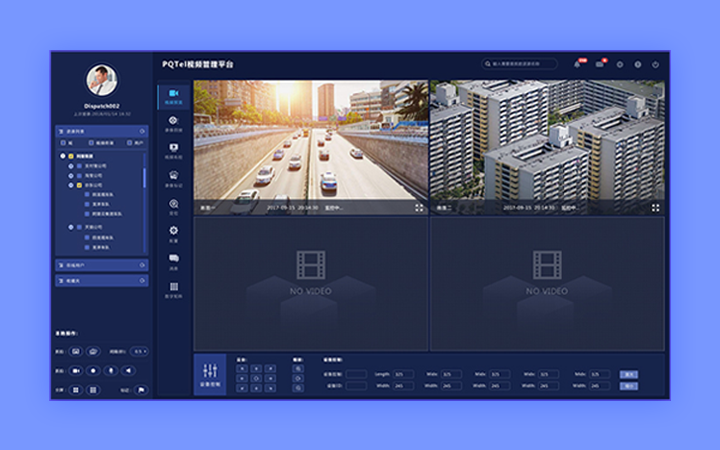Screen dimensions: 720x450
Task: Collapse the root node of the resource tree
Action: (x=63, y=156)
